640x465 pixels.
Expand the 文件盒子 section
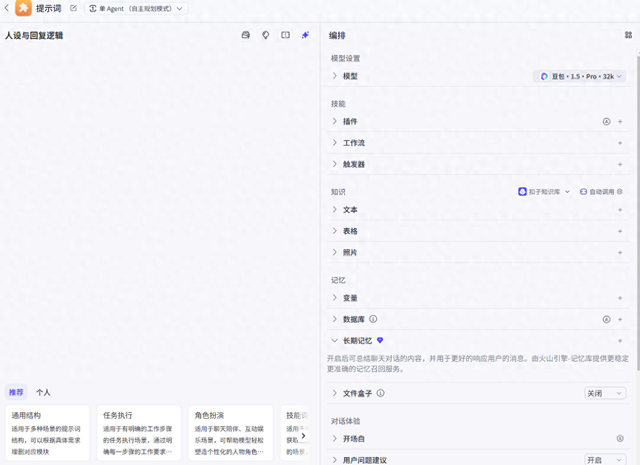(335, 393)
